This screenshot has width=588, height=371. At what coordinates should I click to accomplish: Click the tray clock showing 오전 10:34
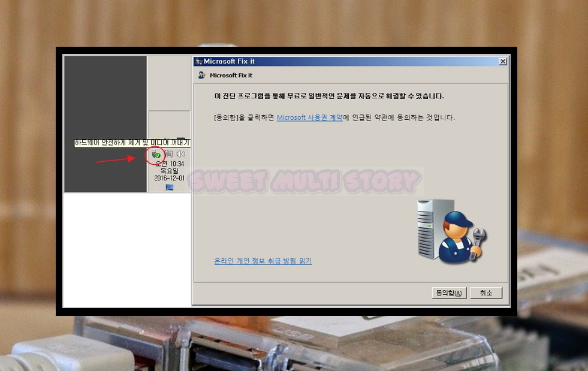pos(170,164)
